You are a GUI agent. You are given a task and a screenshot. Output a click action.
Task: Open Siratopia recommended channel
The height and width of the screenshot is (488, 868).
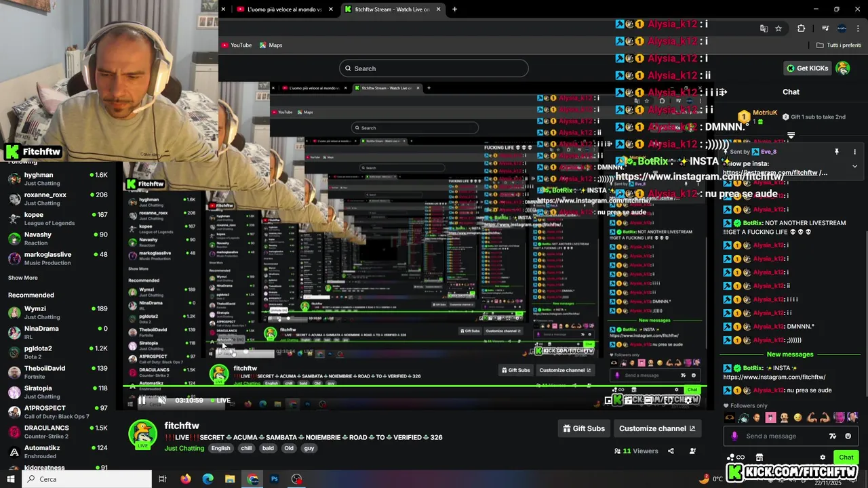pos(58,392)
